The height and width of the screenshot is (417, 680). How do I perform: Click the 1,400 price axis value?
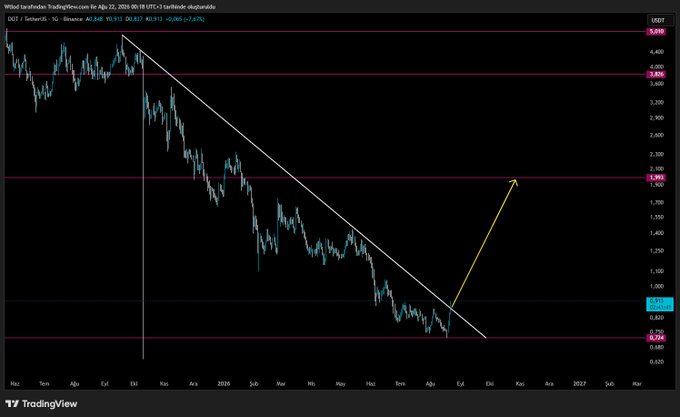click(x=657, y=233)
